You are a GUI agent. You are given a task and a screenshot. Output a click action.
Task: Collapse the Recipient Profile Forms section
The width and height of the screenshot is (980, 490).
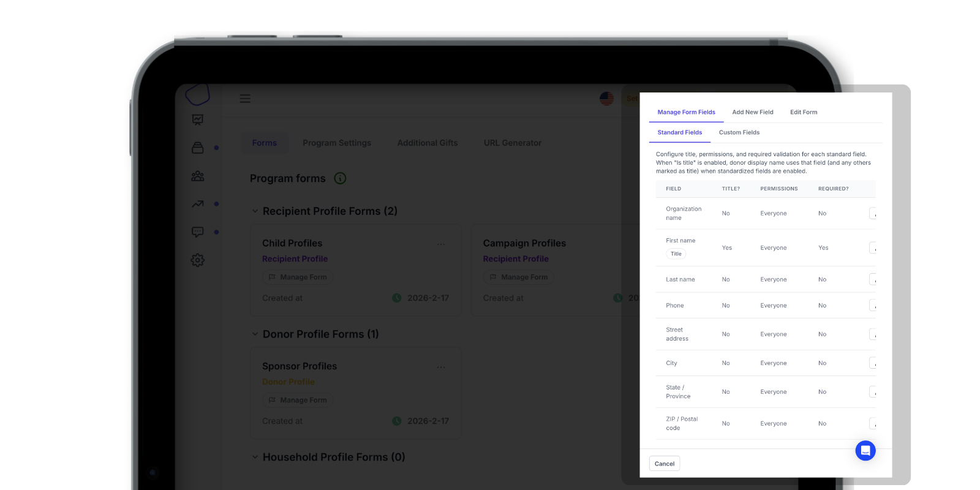[255, 211]
